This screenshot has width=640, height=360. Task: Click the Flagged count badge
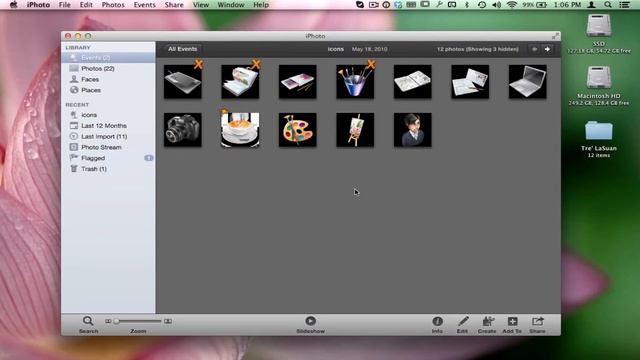[x=149, y=158]
